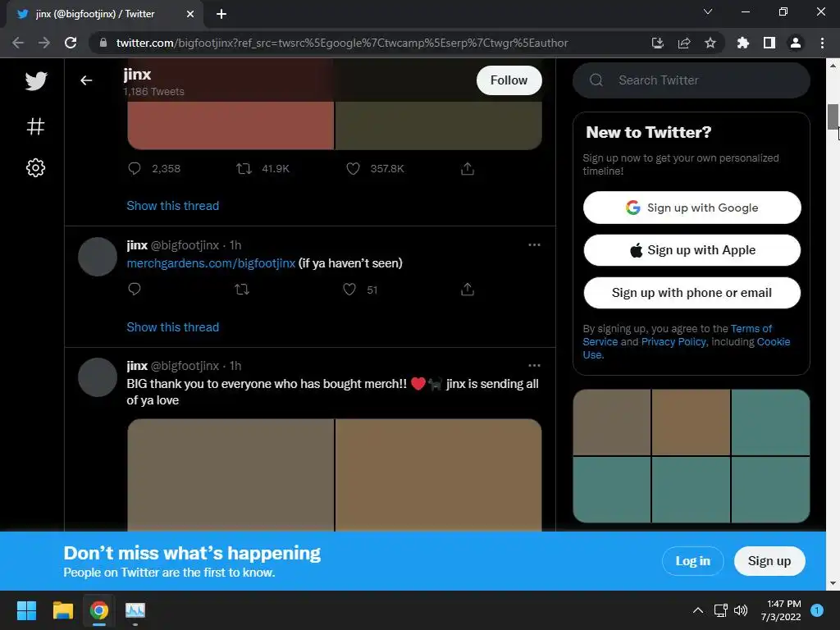Open a new browser tab

[x=221, y=14]
